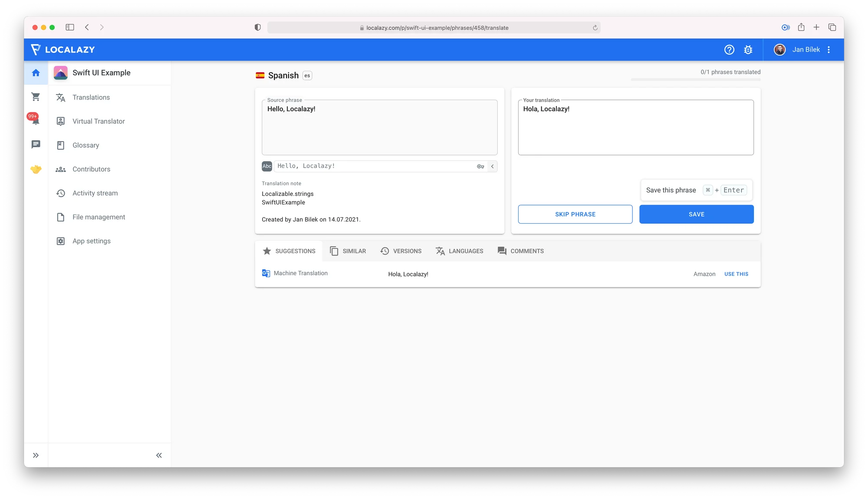868x499 pixels.
Task: Open the Virtual Translator panel
Action: [x=99, y=121]
